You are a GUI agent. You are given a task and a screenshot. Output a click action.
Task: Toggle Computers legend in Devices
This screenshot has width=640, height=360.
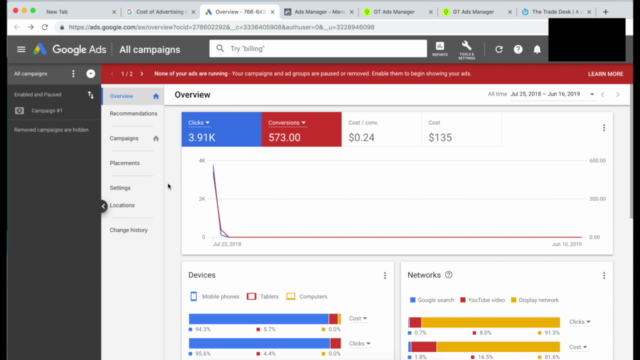point(307,297)
